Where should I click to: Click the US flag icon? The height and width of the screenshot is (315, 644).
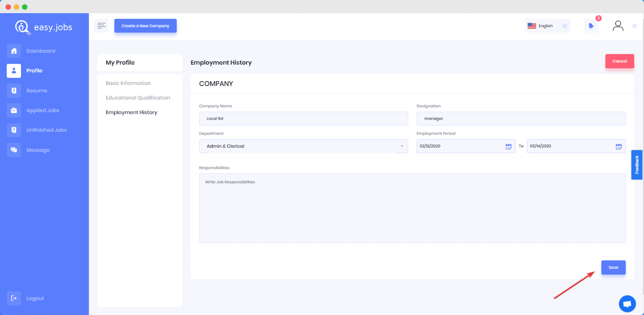tap(532, 26)
